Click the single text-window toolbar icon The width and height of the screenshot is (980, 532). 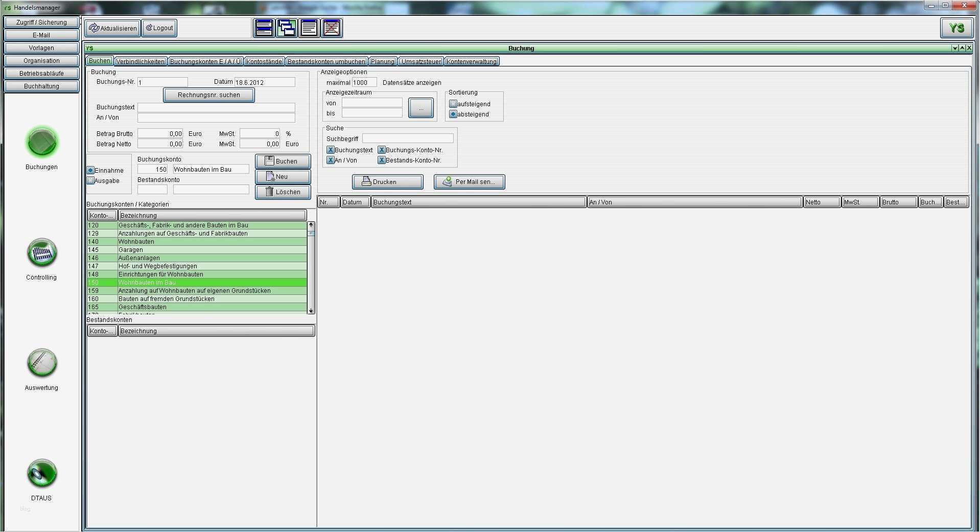[x=309, y=28]
